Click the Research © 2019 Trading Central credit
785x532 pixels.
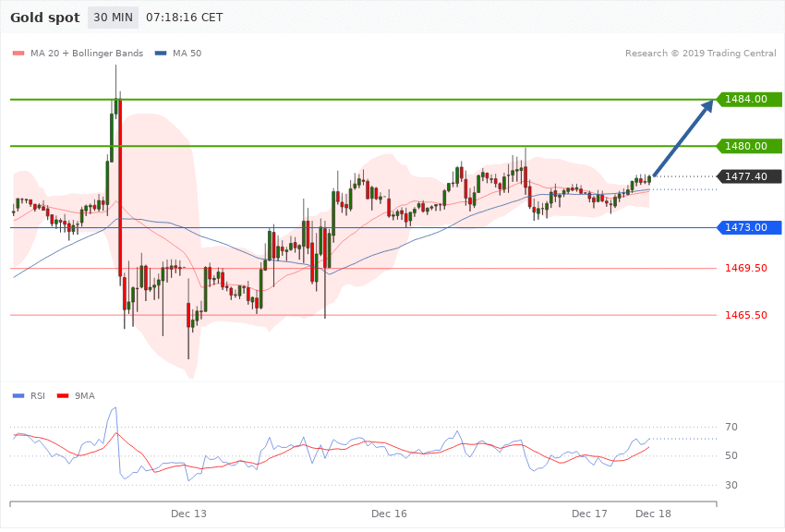point(700,54)
